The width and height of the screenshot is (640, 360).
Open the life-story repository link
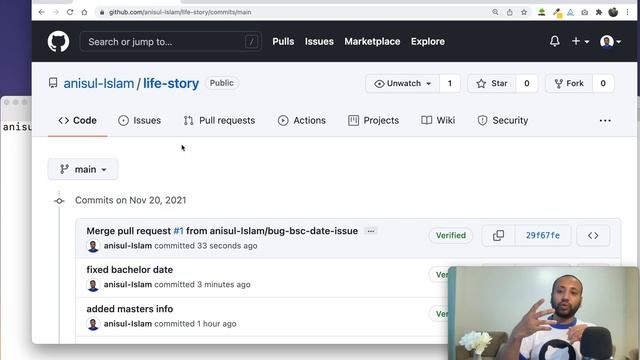171,83
